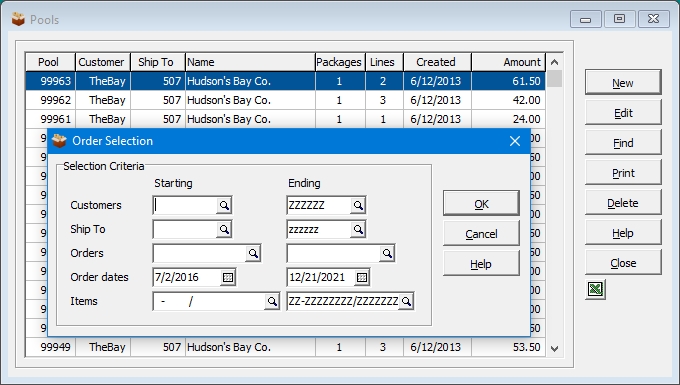Select pool row 99949
This screenshot has width=680, height=385.
click(285, 347)
